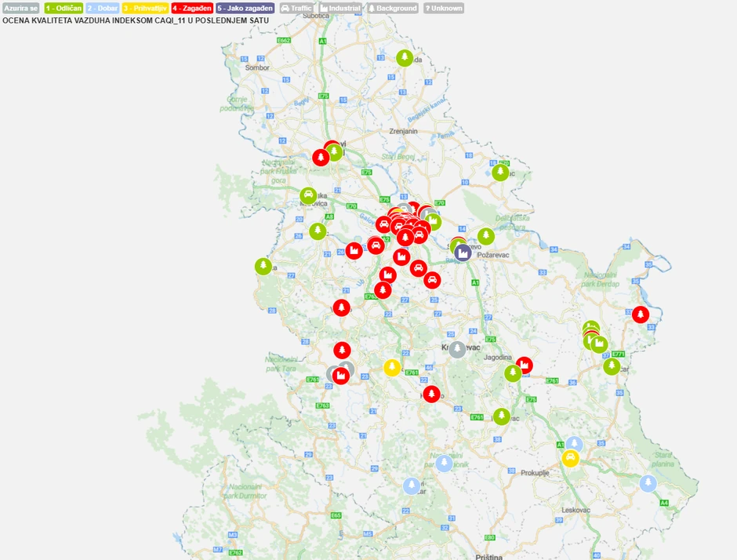Click the red traffic marker near Novi Sad

[x=320, y=155]
